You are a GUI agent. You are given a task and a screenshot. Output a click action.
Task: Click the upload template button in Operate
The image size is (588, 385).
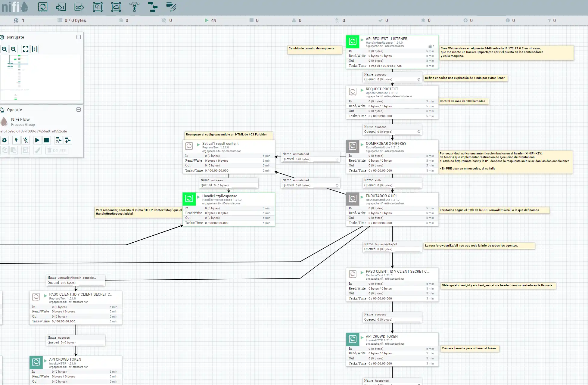[x=68, y=140]
